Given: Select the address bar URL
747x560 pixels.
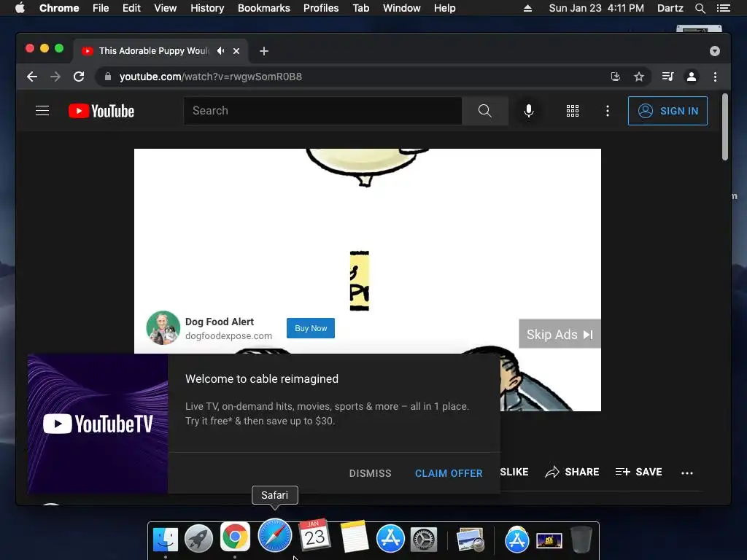Looking at the screenshot, I should coord(211,77).
